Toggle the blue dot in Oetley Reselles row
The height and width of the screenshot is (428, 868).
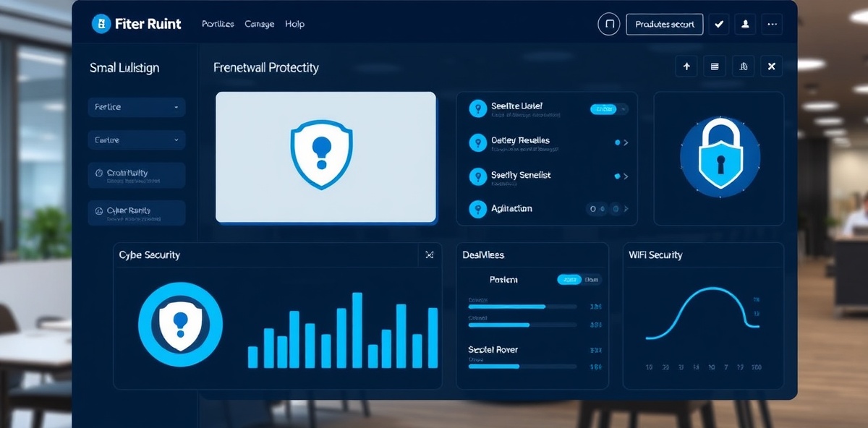pos(617,143)
